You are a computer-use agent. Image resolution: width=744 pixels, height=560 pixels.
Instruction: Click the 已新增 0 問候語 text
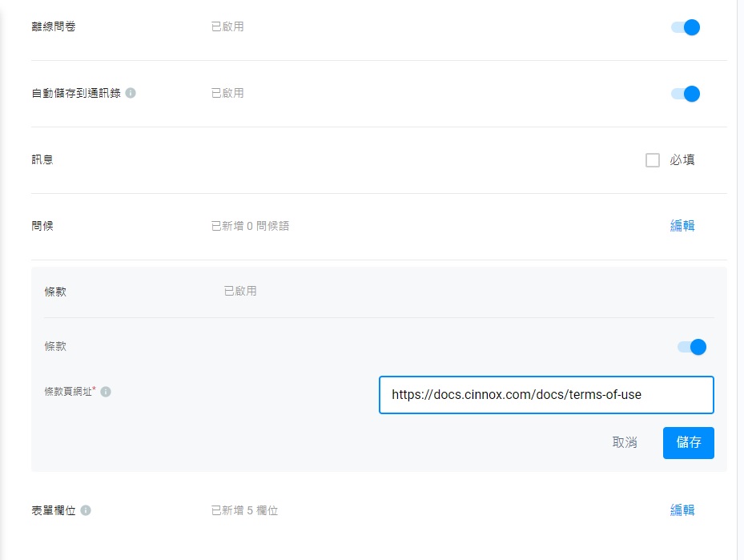coord(250,226)
